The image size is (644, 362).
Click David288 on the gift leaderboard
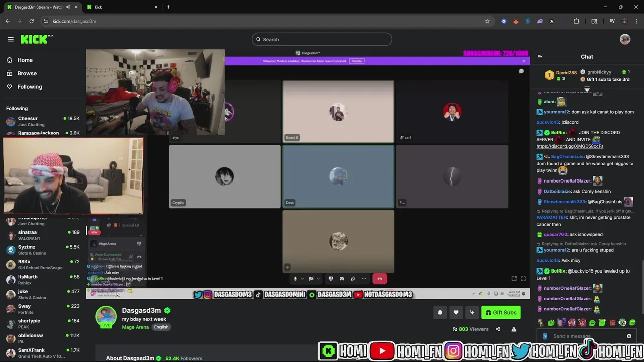566,73
